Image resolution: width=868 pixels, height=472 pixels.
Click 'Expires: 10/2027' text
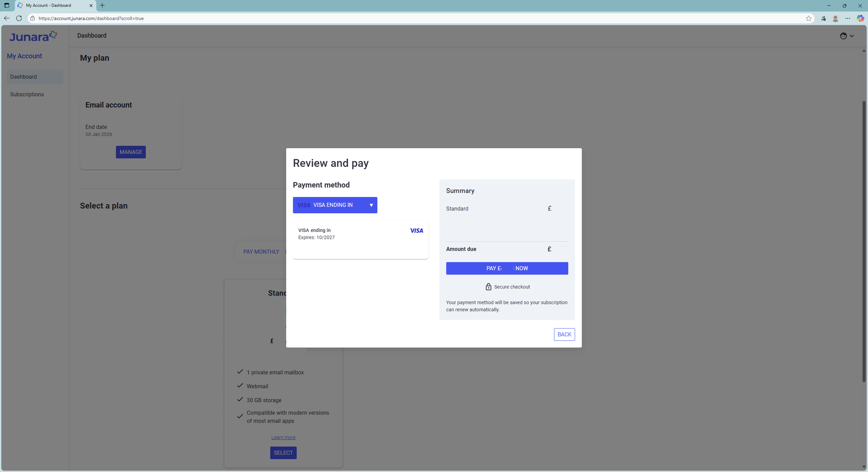point(316,237)
